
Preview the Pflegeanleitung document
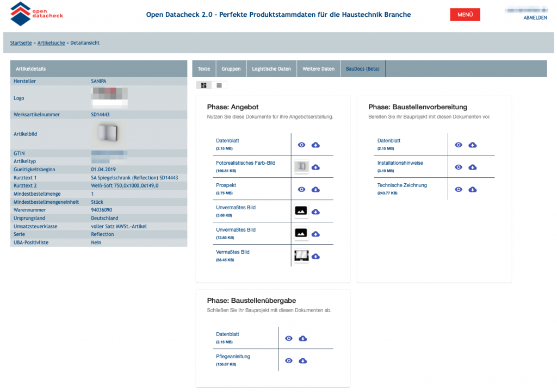[x=289, y=361]
